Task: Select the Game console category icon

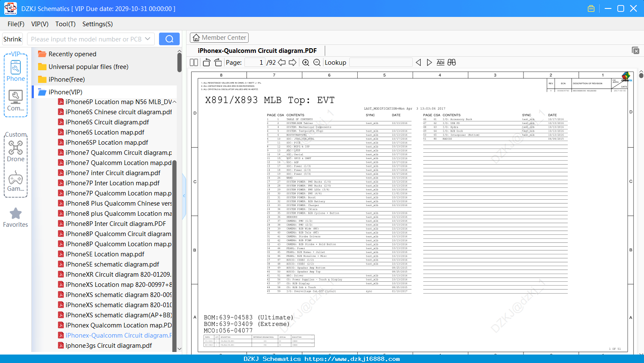Action: (x=16, y=181)
